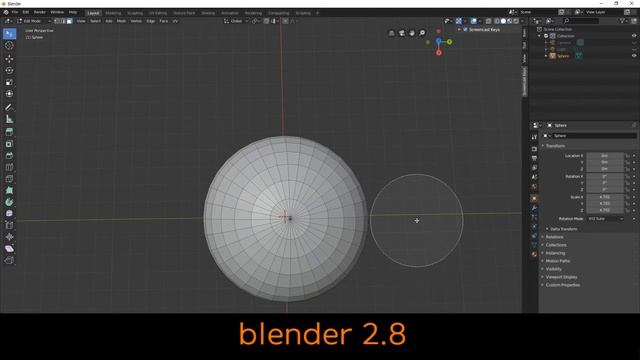Click the green Y axis gizmo handle
This screenshot has width=640, height=360.
[x=449, y=42]
